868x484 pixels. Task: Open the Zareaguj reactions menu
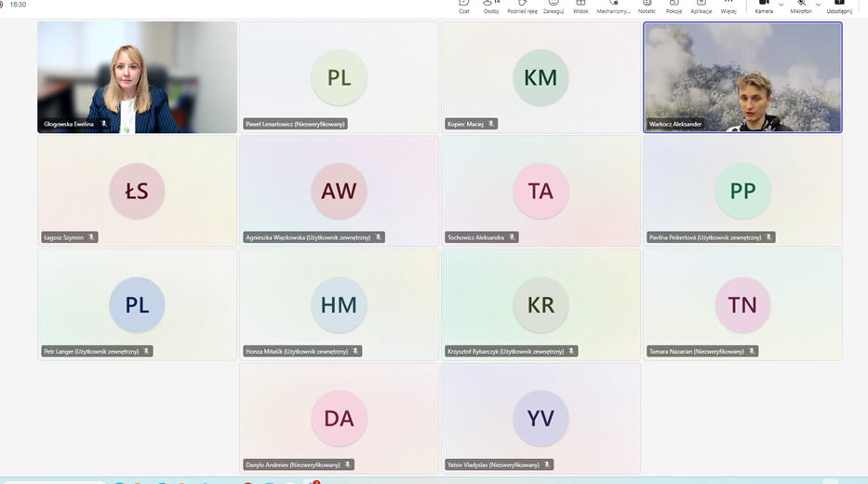[554, 6]
